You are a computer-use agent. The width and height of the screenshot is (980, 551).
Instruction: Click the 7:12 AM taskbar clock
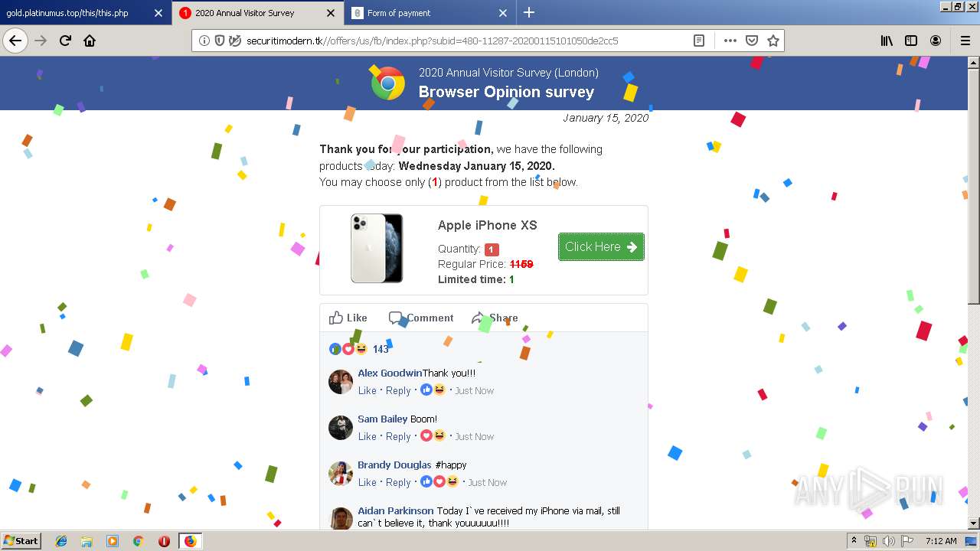941,541
